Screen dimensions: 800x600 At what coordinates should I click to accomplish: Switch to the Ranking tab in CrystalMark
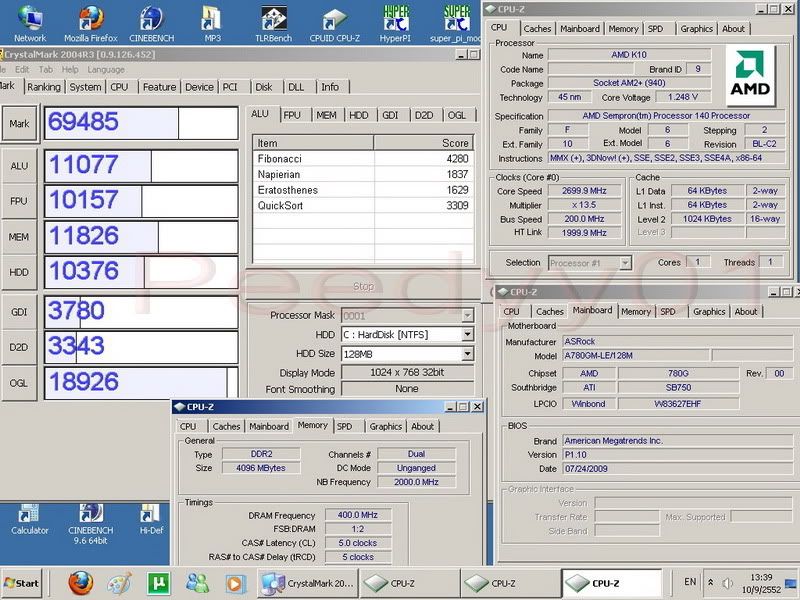(x=44, y=87)
